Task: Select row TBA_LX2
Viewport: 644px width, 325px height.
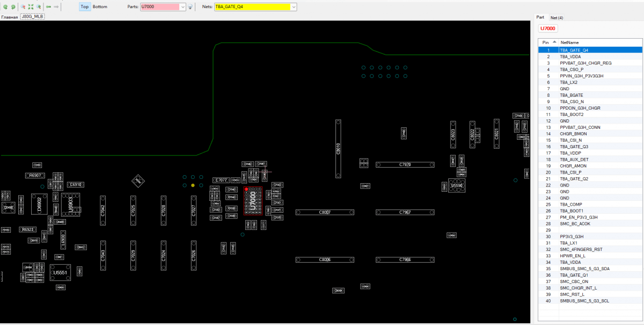Action: [x=590, y=82]
